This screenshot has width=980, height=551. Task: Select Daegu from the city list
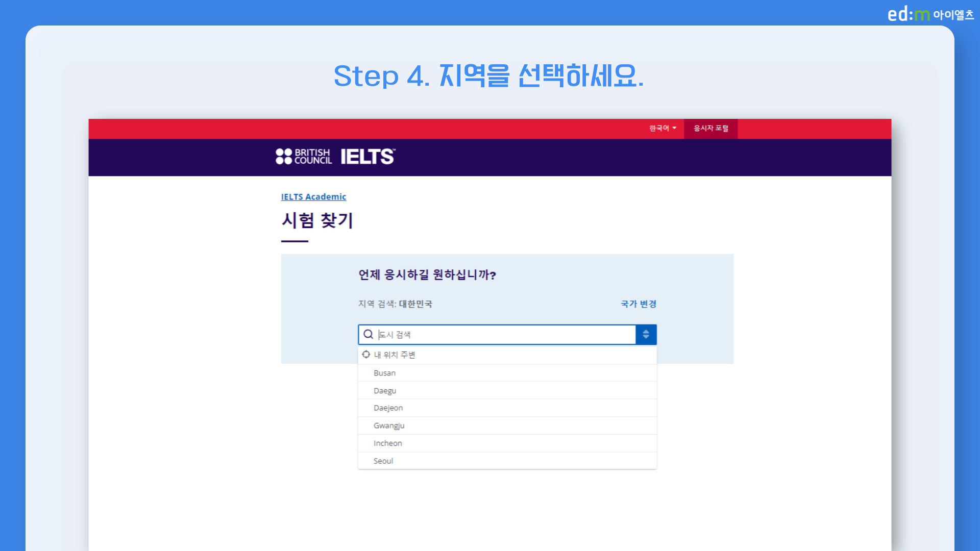[507, 391]
